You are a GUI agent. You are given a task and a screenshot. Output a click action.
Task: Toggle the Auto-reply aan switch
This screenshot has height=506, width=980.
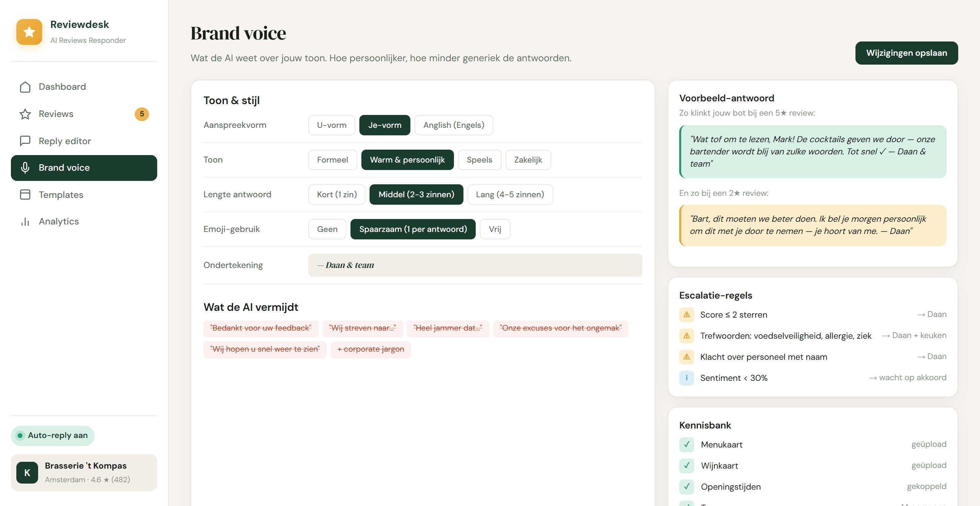click(52, 436)
